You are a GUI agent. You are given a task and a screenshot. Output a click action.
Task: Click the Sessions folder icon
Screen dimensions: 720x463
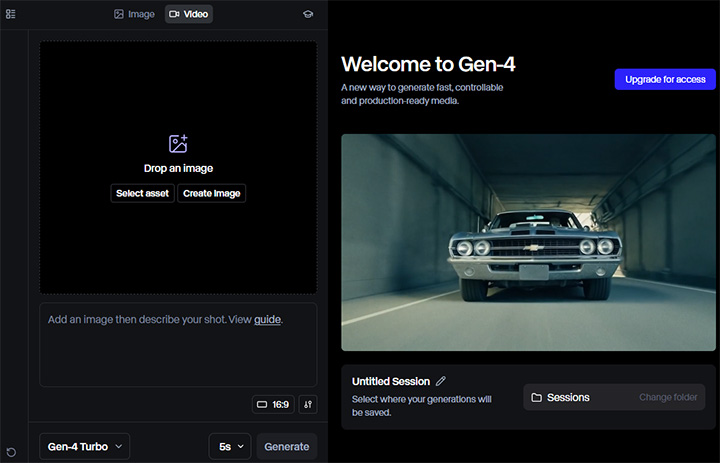536,397
